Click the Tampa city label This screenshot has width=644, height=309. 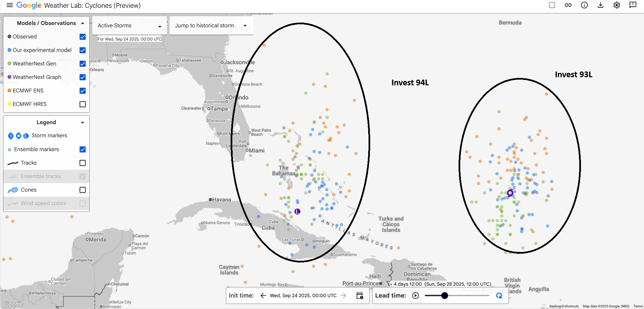pyautogui.click(x=219, y=109)
